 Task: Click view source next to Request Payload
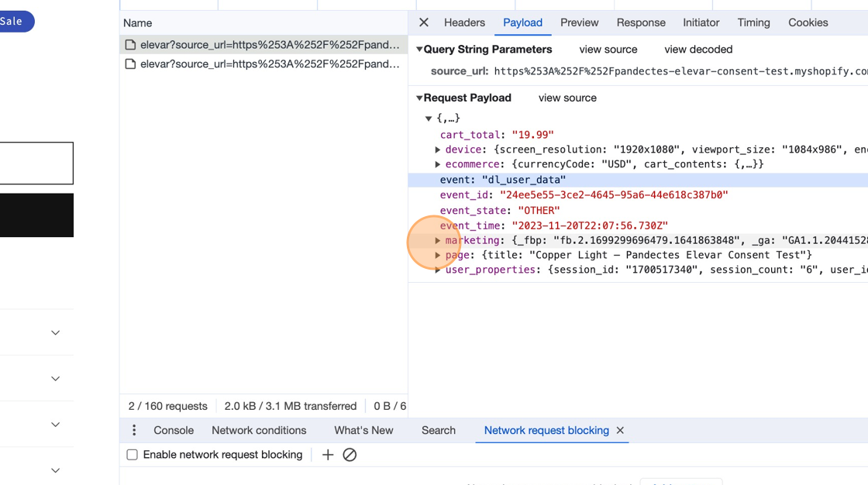[x=567, y=98]
